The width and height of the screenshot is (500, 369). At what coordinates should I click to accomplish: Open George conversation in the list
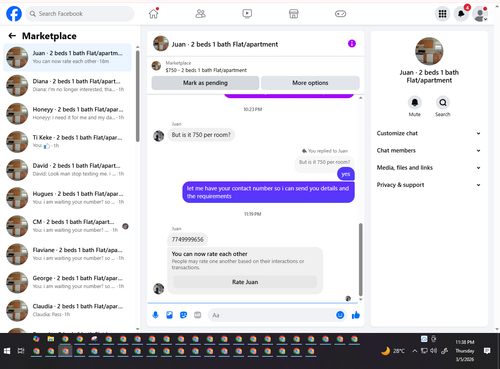[x=67, y=282]
